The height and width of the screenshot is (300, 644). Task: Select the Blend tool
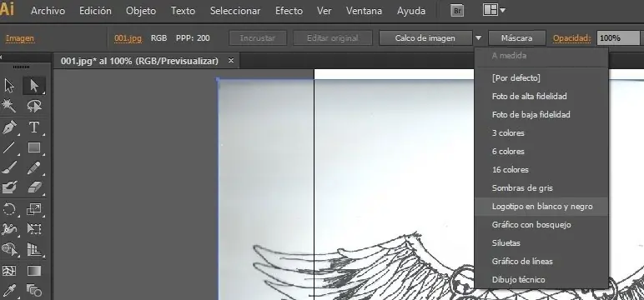pyautogui.click(x=34, y=291)
